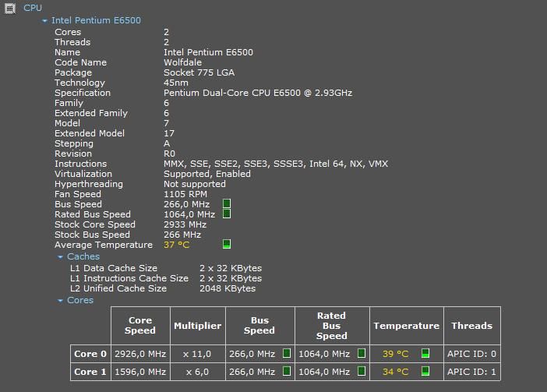
Task: Click the green graph icon next to Bus Speed 266,0 MHz
Action: 227,203
